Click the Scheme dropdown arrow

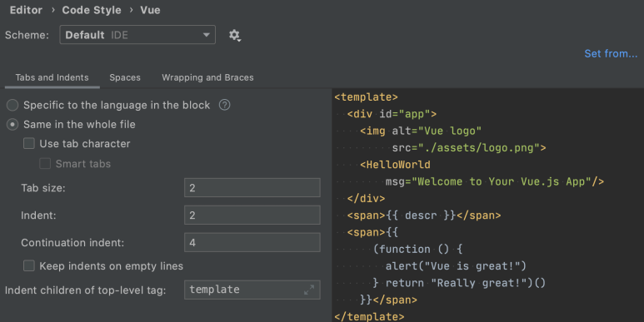point(206,35)
